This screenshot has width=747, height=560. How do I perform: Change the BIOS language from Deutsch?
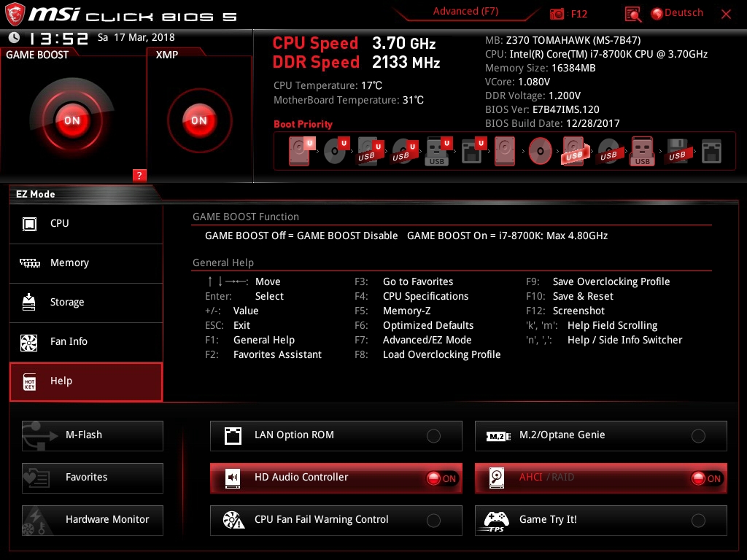pyautogui.click(x=678, y=13)
